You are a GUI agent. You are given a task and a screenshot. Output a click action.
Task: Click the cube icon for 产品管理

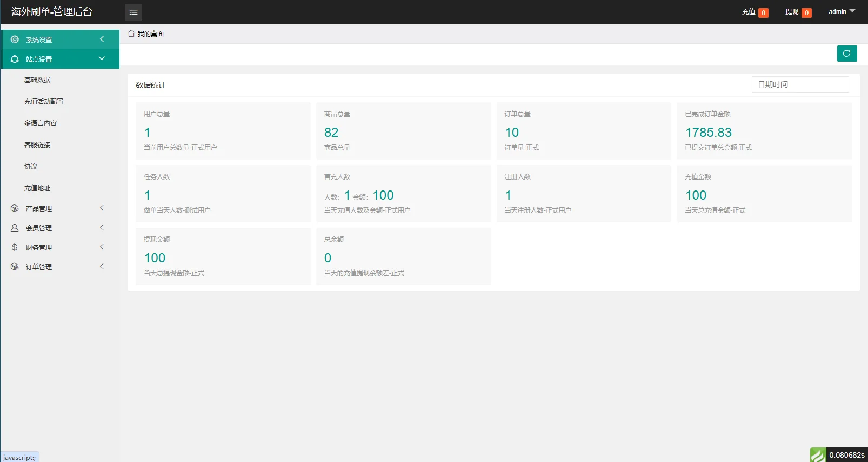(x=15, y=208)
